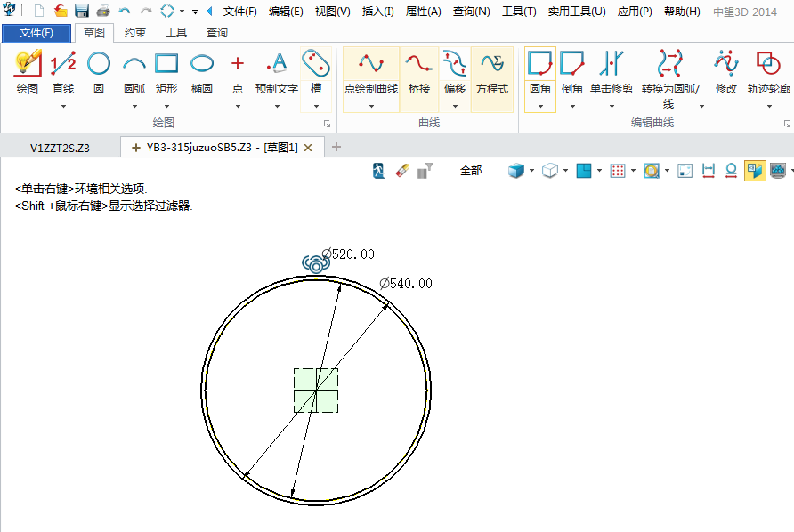Select the 圆 (circle) drawing tool

[99, 73]
